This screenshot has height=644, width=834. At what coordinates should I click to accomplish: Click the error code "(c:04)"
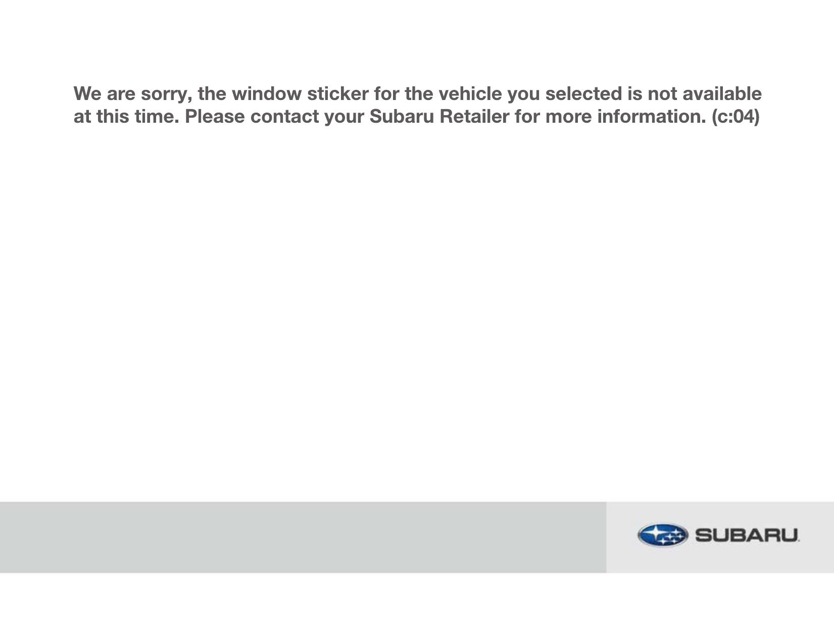[x=735, y=117]
